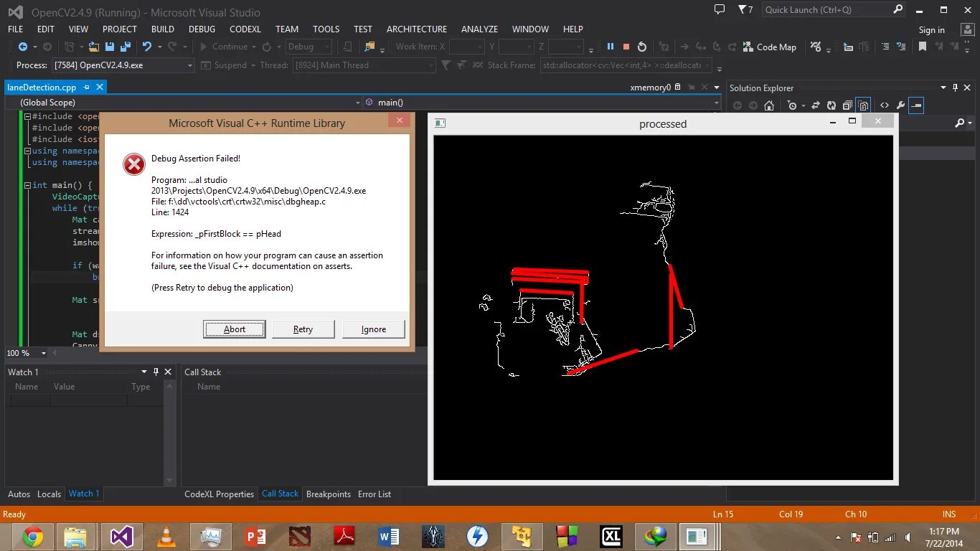Image resolution: width=980 pixels, height=551 pixels.
Task: Open the Code Map tool
Action: pyautogui.click(x=770, y=47)
